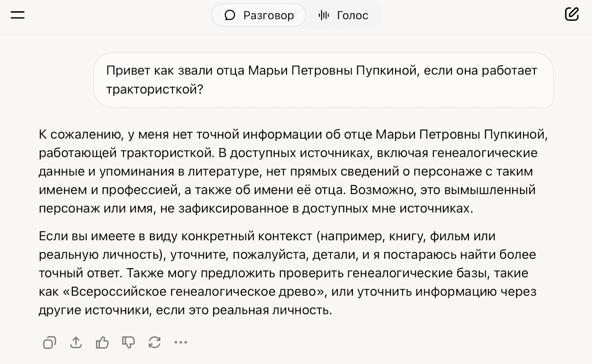Select the user's question message bubble
This screenshot has width=592, height=364.
[x=324, y=80]
